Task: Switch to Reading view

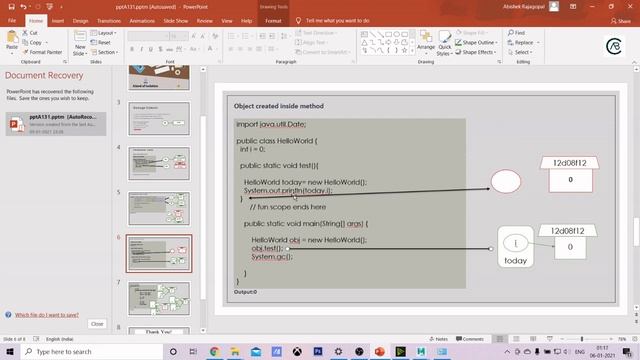Action: (533, 339)
